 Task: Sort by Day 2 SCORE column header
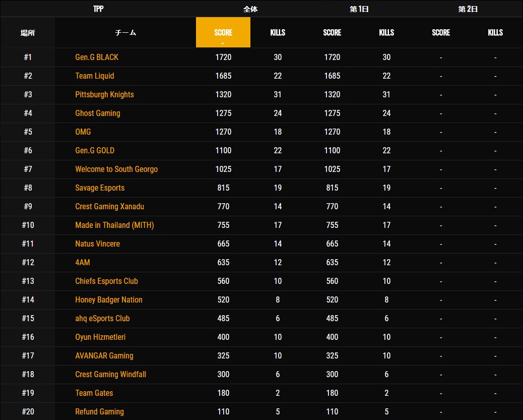[440, 32]
